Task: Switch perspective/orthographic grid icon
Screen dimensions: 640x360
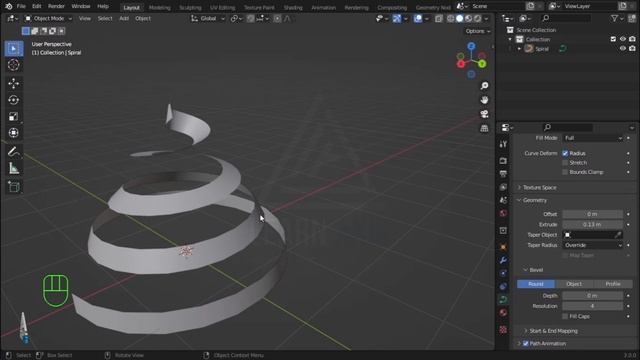Action: (484, 129)
